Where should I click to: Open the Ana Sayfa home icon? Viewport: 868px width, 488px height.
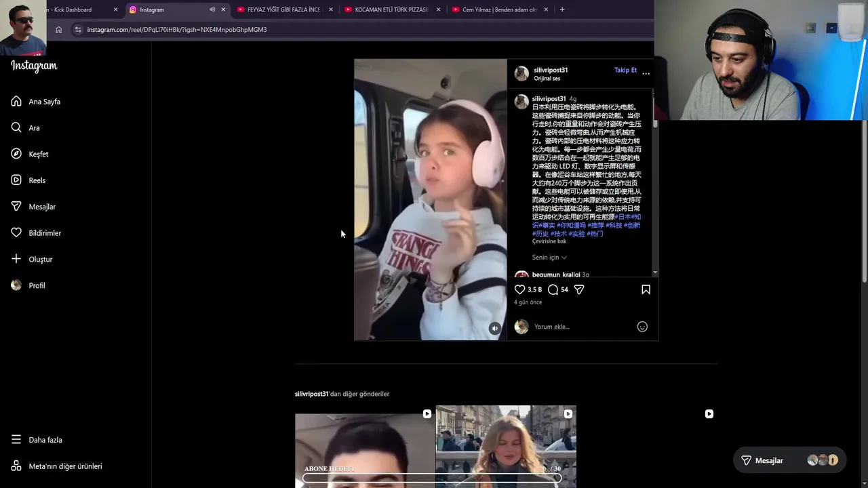coord(16,101)
